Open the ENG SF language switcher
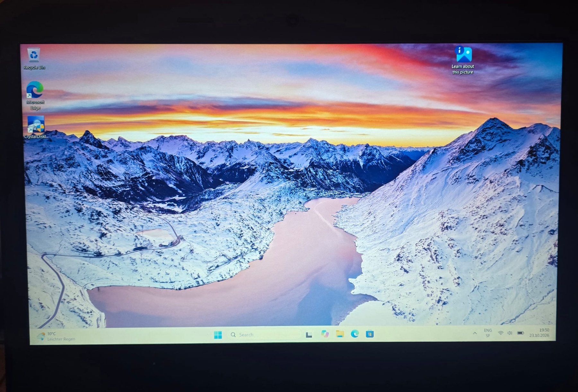The image size is (578, 392). [x=488, y=333]
